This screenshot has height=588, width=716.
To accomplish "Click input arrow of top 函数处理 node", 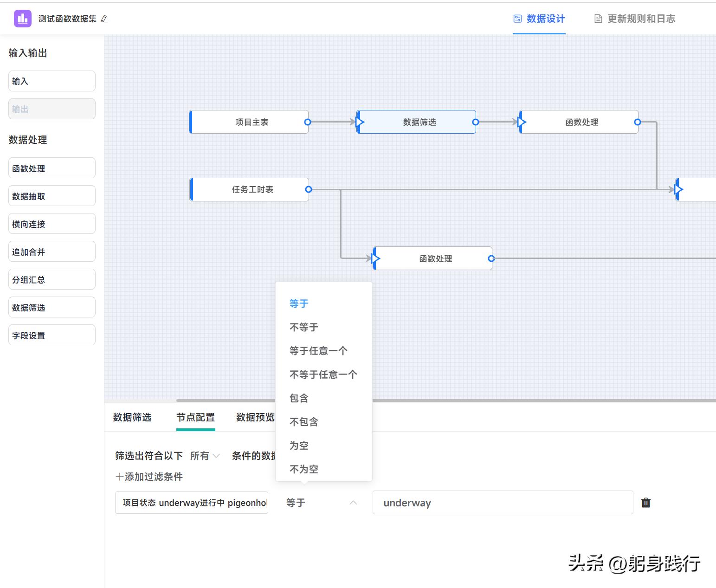I will pos(522,122).
